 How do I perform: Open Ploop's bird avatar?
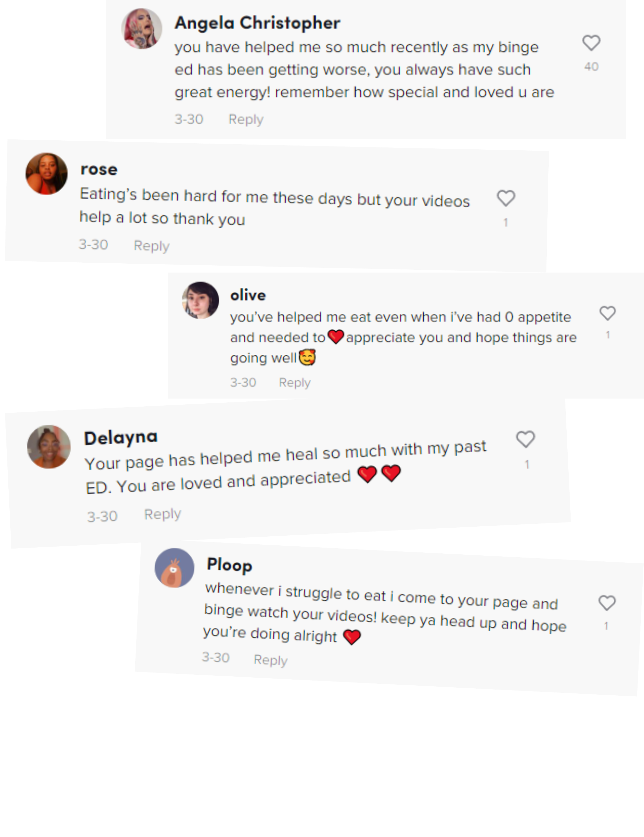click(175, 568)
